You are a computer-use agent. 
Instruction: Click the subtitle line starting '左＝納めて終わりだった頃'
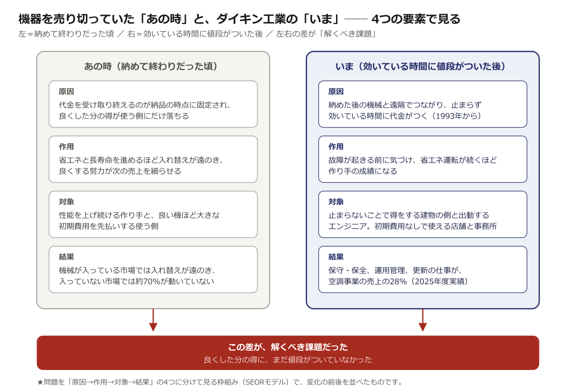(x=197, y=34)
